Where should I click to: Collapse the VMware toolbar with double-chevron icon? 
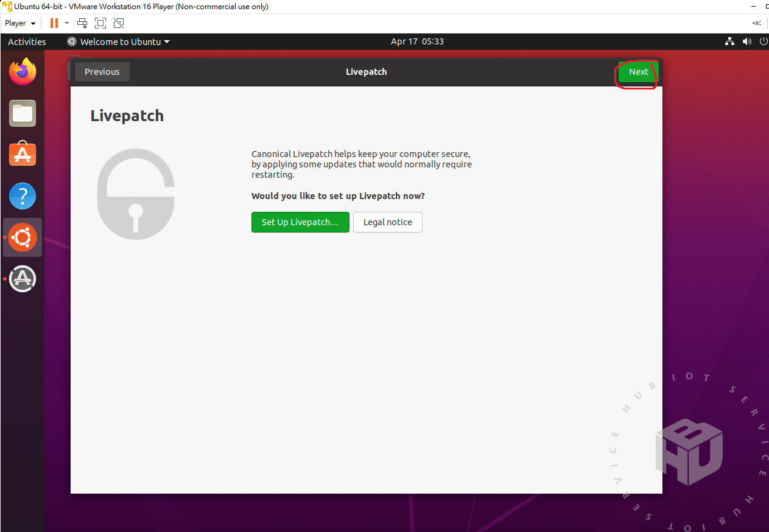point(757,23)
